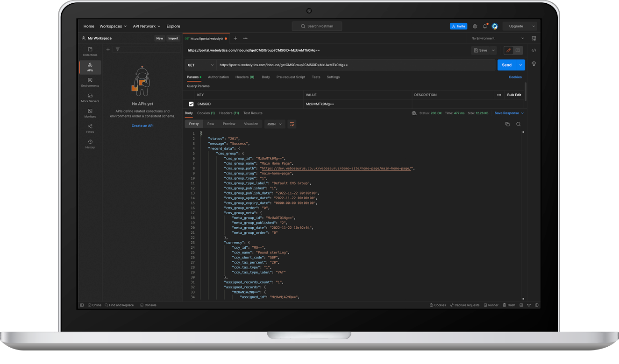619x364 pixels.
Task: Open the GET method dropdown
Action: coord(200,65)
